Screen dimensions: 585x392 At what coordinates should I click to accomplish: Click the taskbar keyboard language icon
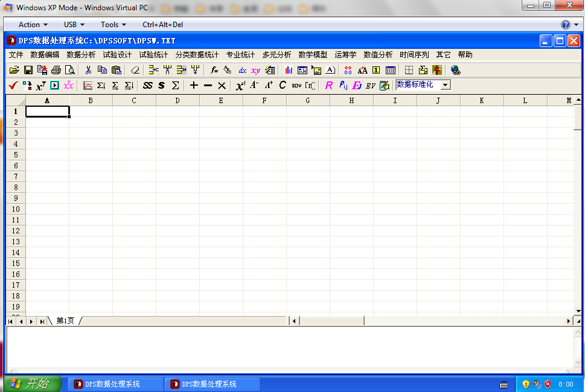[x=503, y=384]
